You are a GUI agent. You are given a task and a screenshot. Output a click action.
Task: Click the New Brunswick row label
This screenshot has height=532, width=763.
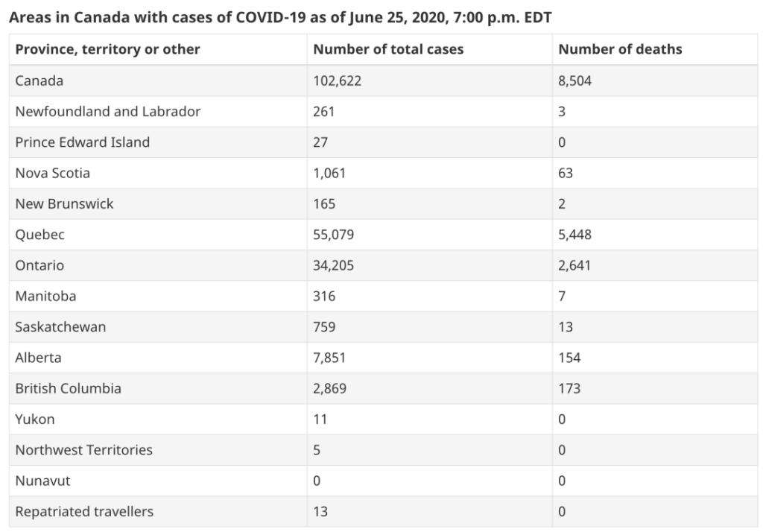click(64, 203)
